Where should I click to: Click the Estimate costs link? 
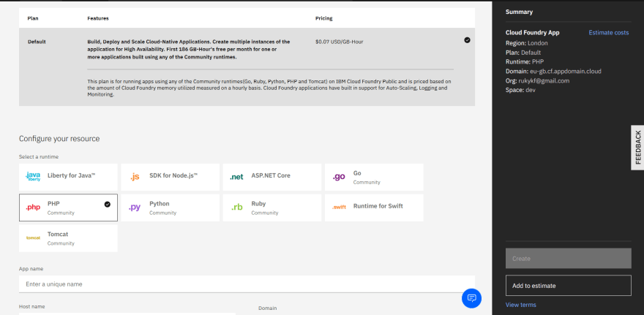[x=609, y=33]
